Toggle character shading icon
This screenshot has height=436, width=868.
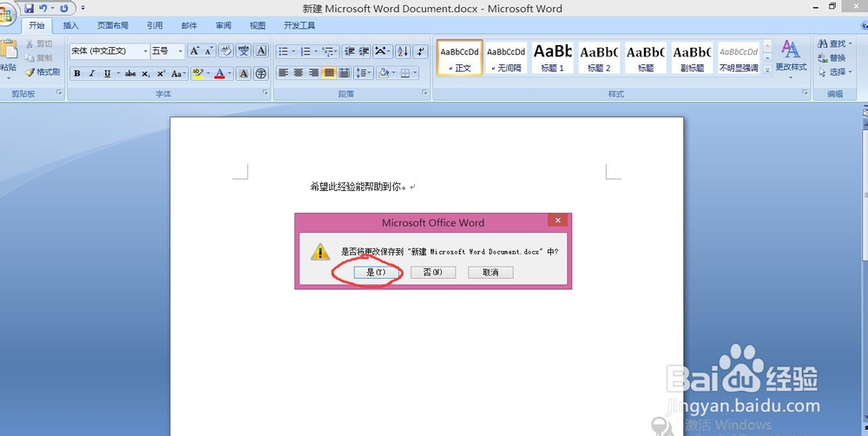243,73
